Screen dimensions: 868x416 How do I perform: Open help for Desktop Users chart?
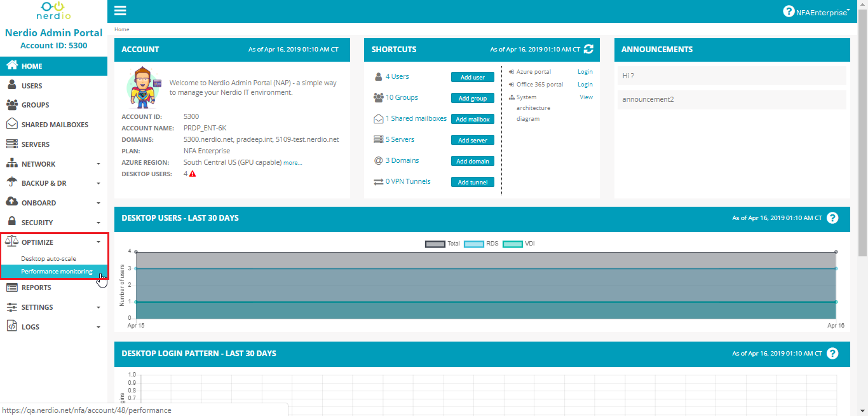point(832,218)
